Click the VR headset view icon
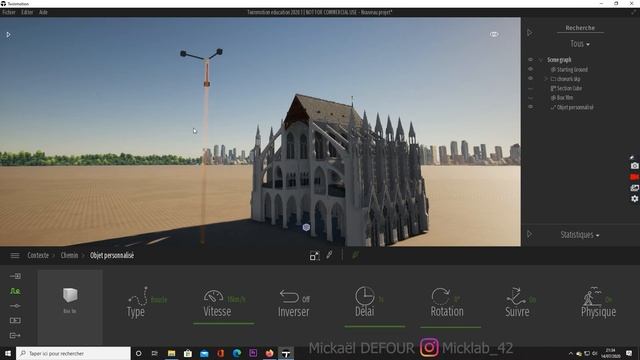Viewport: 640px width, 360px height. [x=494, y=34]
